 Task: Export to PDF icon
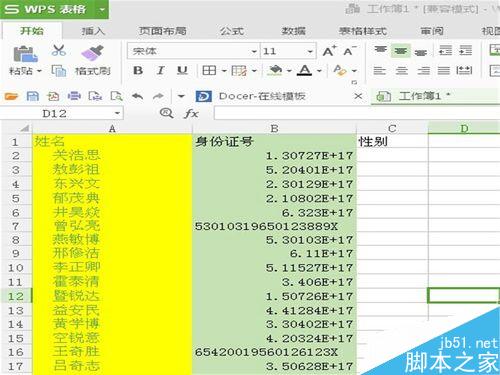tap(53, 96)
